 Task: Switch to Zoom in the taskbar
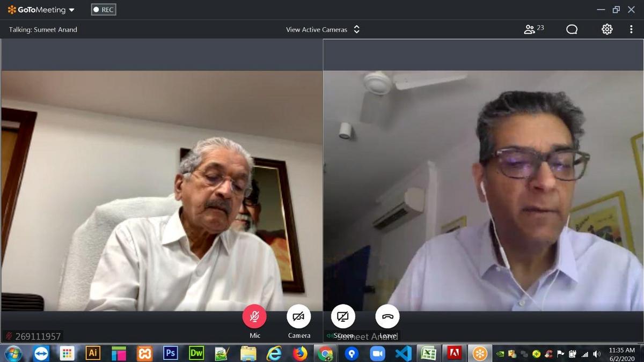(377, 353)
